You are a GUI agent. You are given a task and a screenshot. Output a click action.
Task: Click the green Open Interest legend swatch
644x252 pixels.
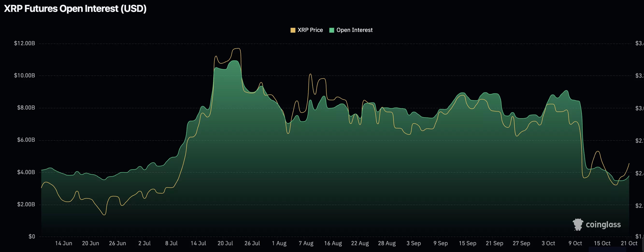[331, 30]
